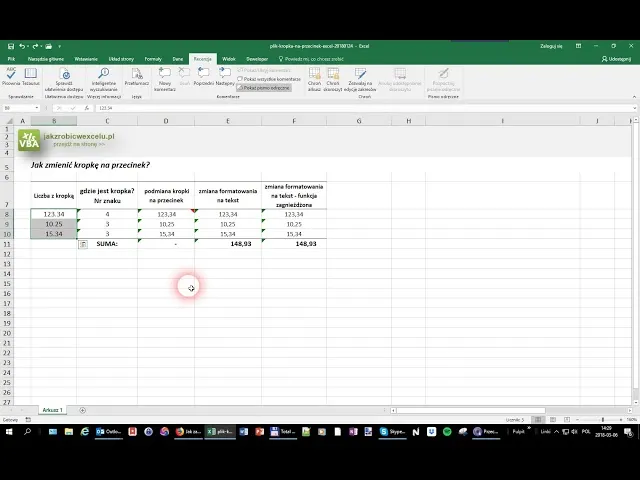This screenshot has height=480, width=640.
Task: Switch to the Formuły ribbon tab
Action: click(x=153, y=59)
